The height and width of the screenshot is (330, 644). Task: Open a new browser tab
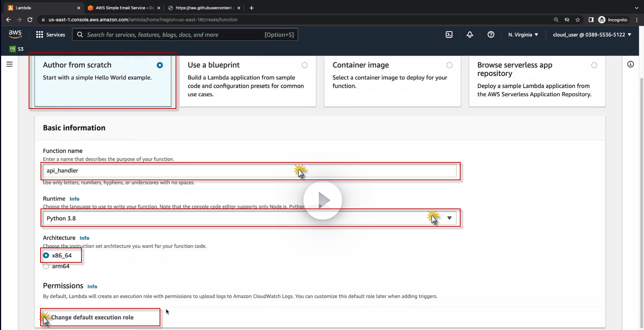pos(251,8)
